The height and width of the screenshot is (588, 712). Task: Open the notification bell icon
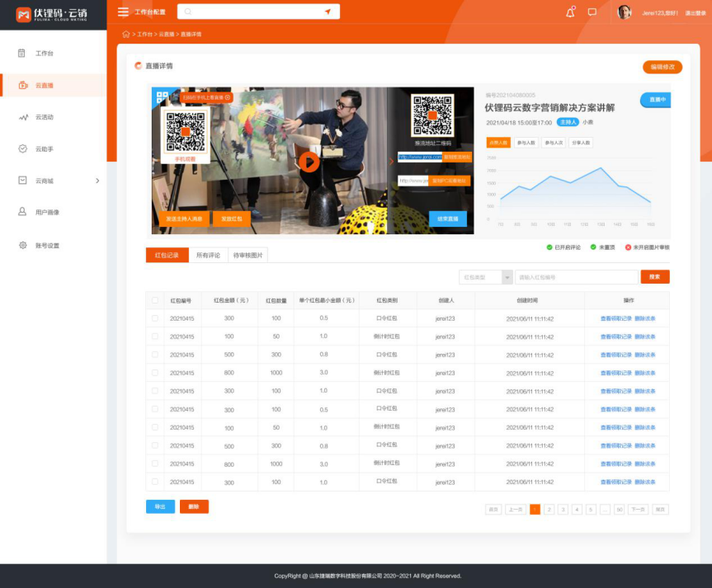point(570,12)
